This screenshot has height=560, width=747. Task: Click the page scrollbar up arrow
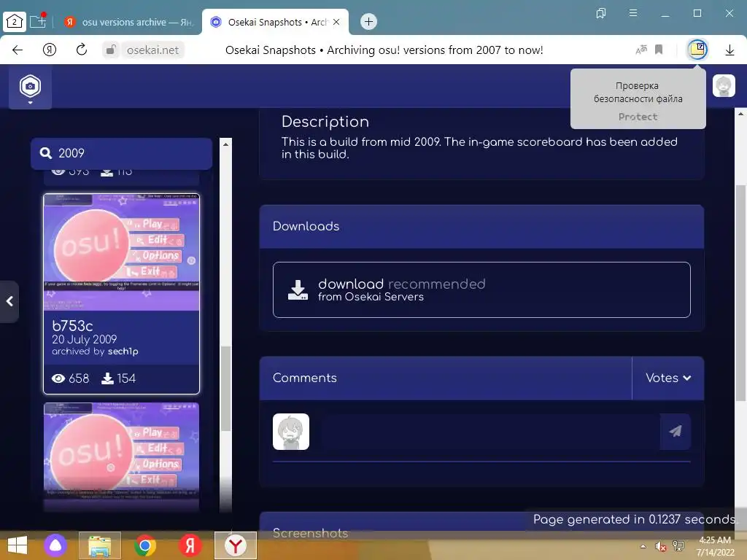tap(740, 114)
